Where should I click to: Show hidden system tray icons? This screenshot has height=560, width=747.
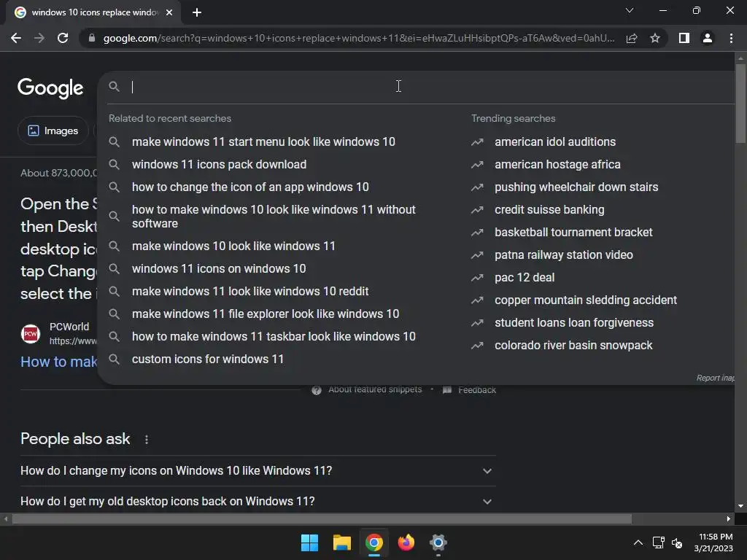point(638,542)
